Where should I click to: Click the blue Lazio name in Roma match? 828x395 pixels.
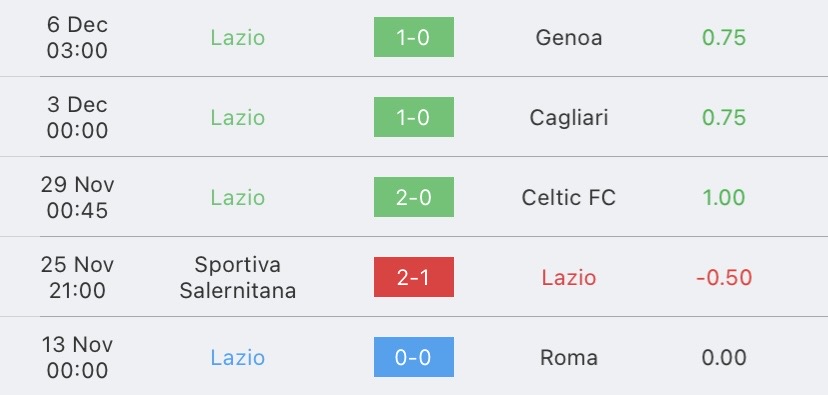(238, 358)
